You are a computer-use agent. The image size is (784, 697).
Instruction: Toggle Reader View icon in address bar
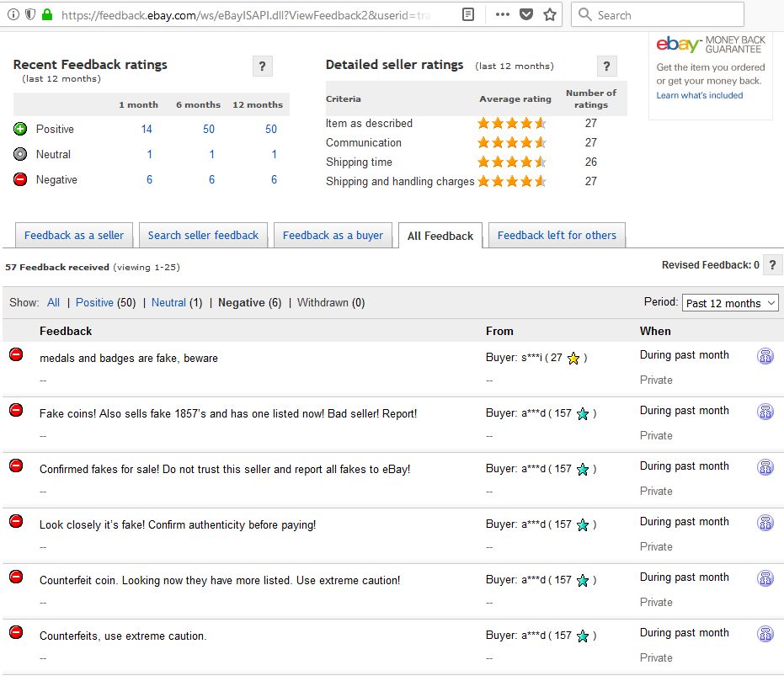pos(469,15)
